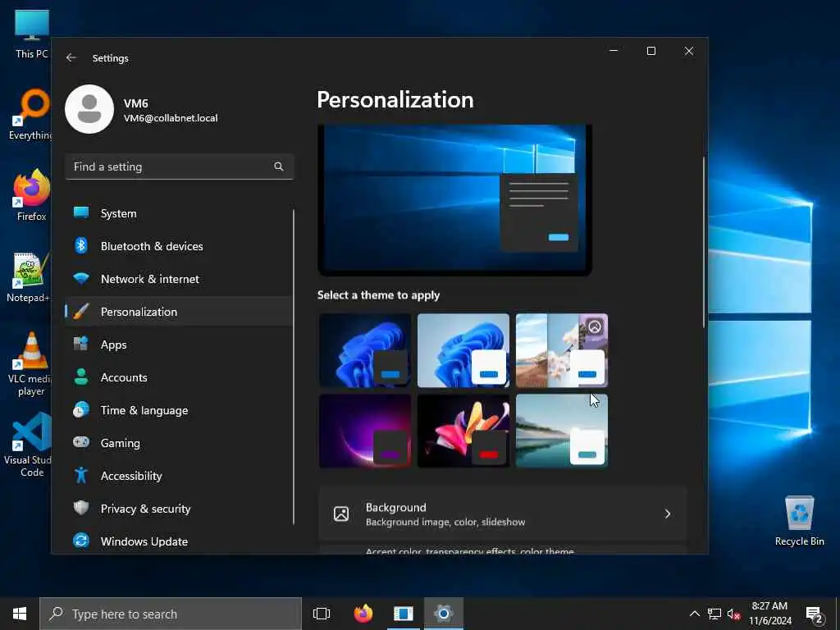Apply the Windows spotlight landscape theme
This screenshot has height=630, width=840.
[x=562, y=350]
